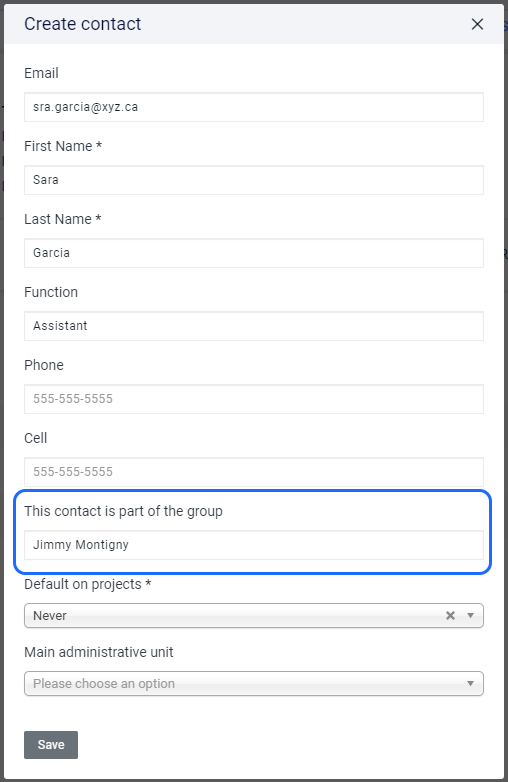The image size is (508, 782).
Task: Click into the First Name field showing Sara
Action: [x=254, y=180]
